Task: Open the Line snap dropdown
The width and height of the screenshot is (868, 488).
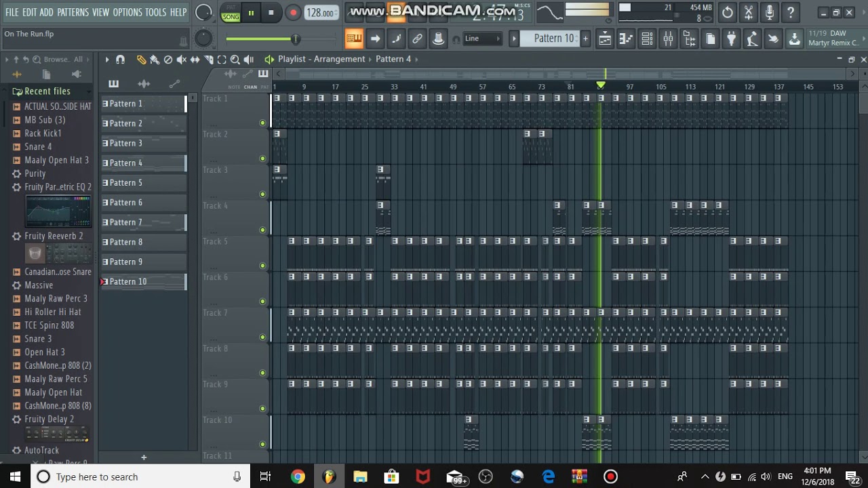Action: [x=481, y=39]
